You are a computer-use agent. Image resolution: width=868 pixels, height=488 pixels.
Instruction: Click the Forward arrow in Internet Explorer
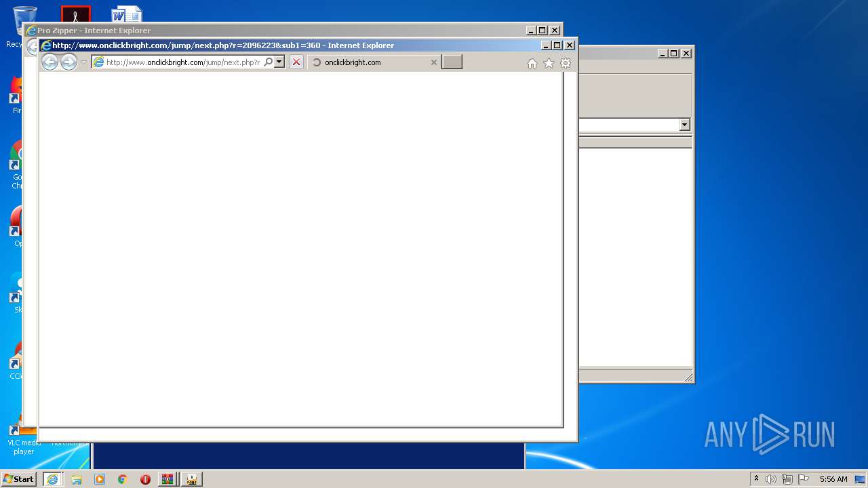[68, 62]
